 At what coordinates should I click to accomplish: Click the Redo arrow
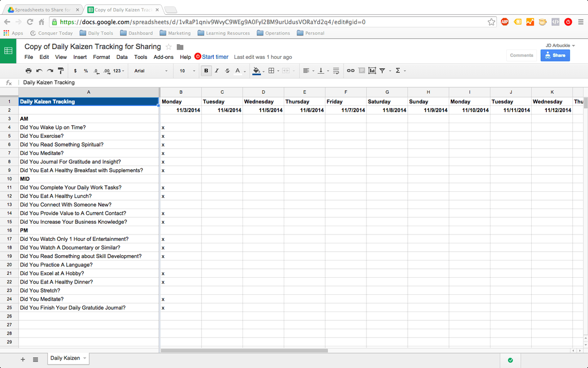pyautogui.click(x=50, y=71)
